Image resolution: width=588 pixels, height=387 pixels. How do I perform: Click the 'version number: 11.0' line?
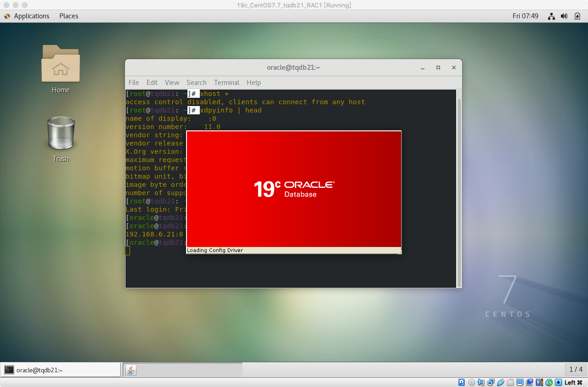[173, 127]
